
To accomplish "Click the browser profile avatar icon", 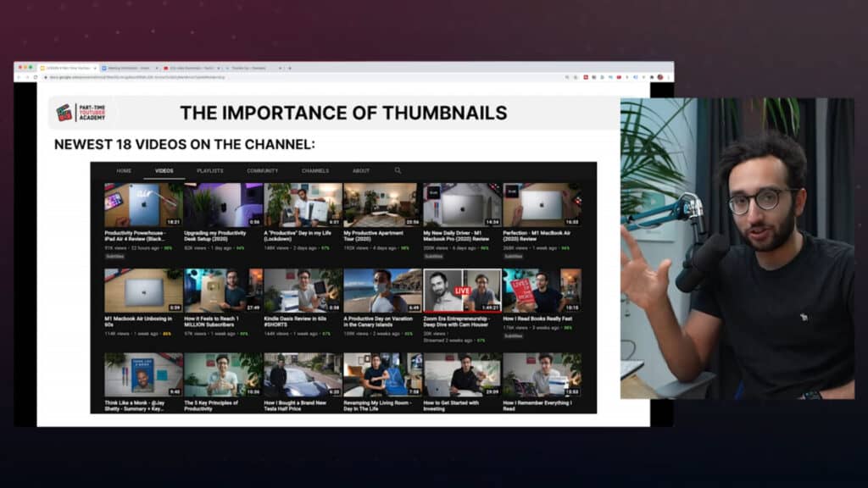I will (x=659, y=77).
